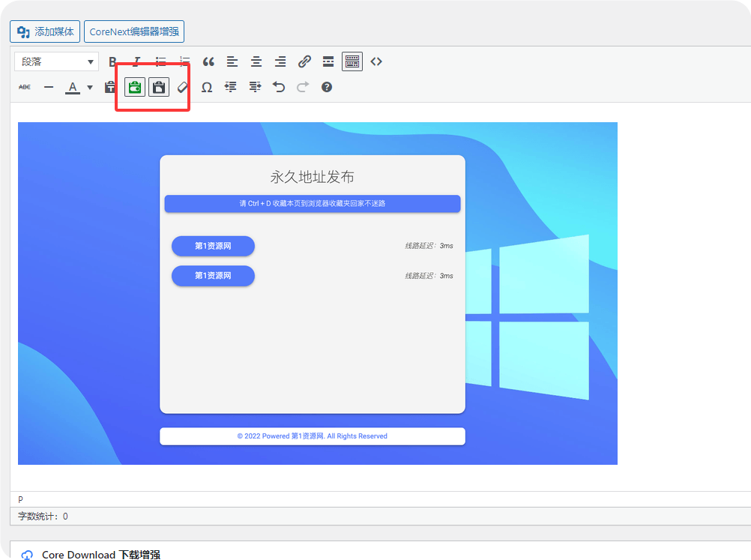
Task: Click the Core Download 下载增强 panel heading
Action: [x=101, y=554]
